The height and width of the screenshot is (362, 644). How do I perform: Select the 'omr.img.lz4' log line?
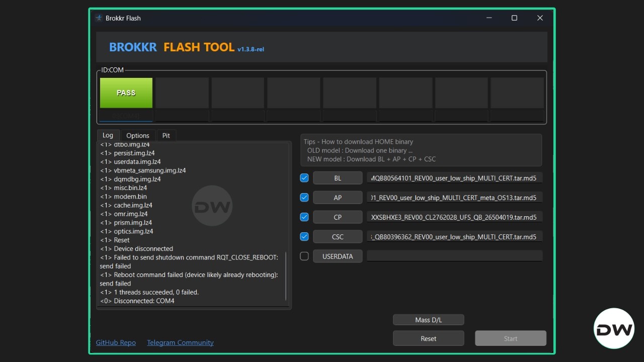pyautogui.click(x=124, y=214)
